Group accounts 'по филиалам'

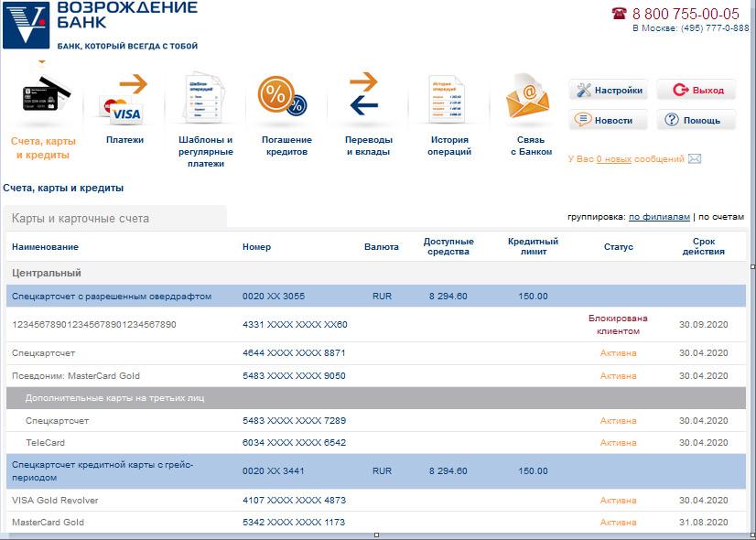[x=659, y=217]
